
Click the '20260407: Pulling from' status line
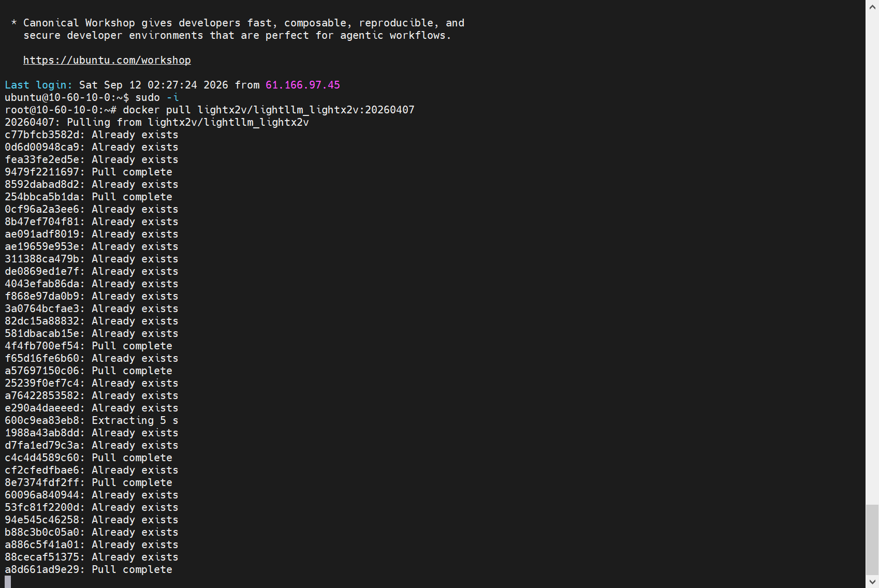click(157, 122)
